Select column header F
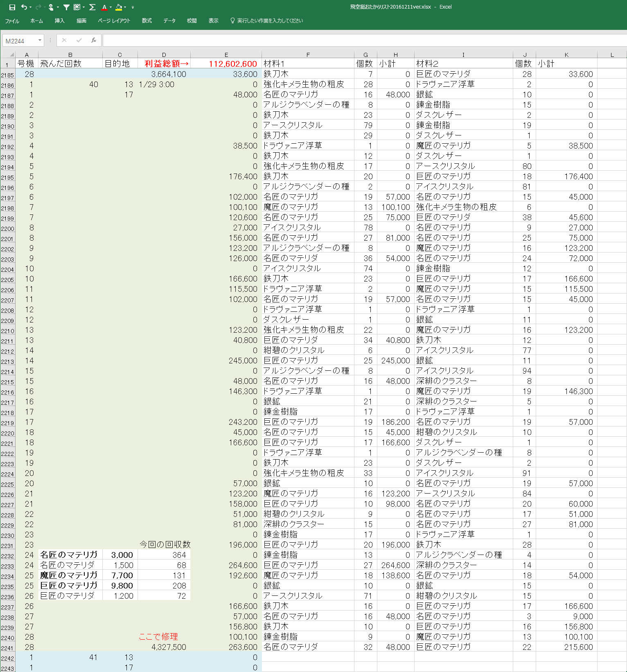The height and width of the screenshot is (672, 627). click(x=308, y=55)
